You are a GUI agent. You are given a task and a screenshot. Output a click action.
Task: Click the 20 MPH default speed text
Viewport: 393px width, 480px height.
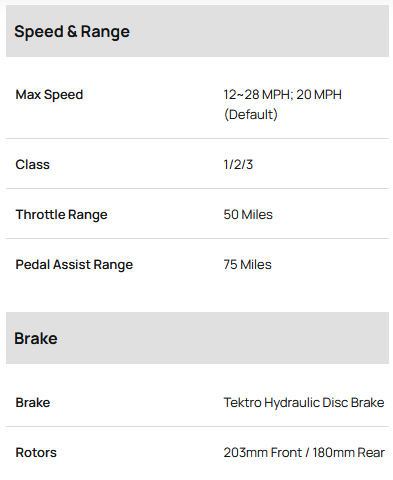coord(319,95)
